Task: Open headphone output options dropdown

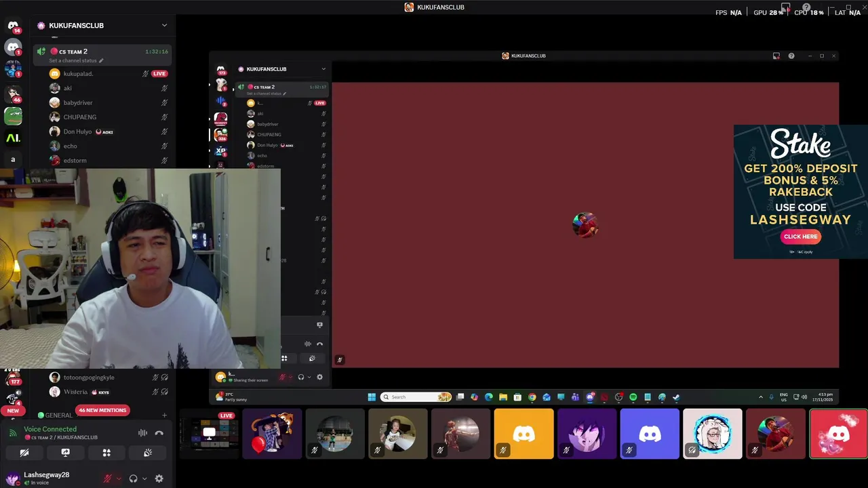Action: coord(144,479)
